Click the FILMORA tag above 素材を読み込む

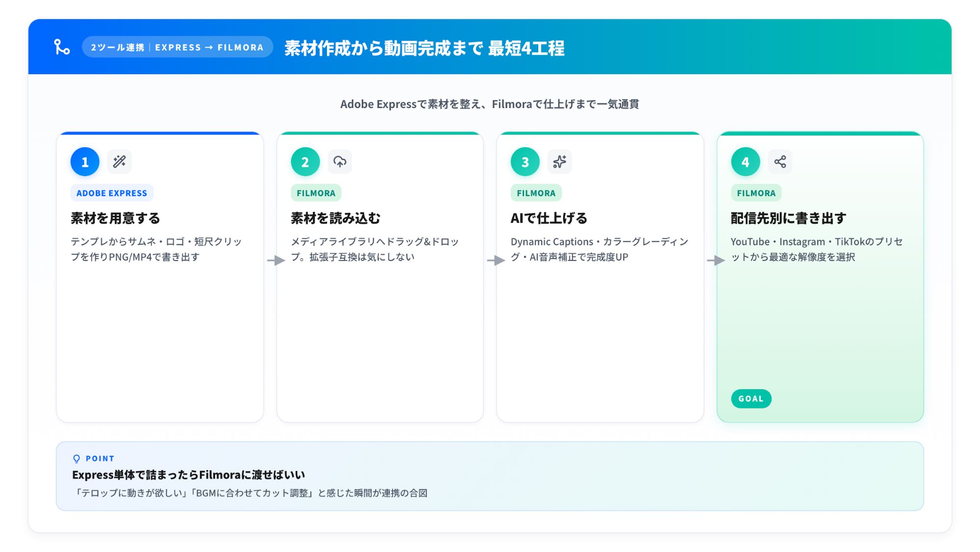pos(316,193)
